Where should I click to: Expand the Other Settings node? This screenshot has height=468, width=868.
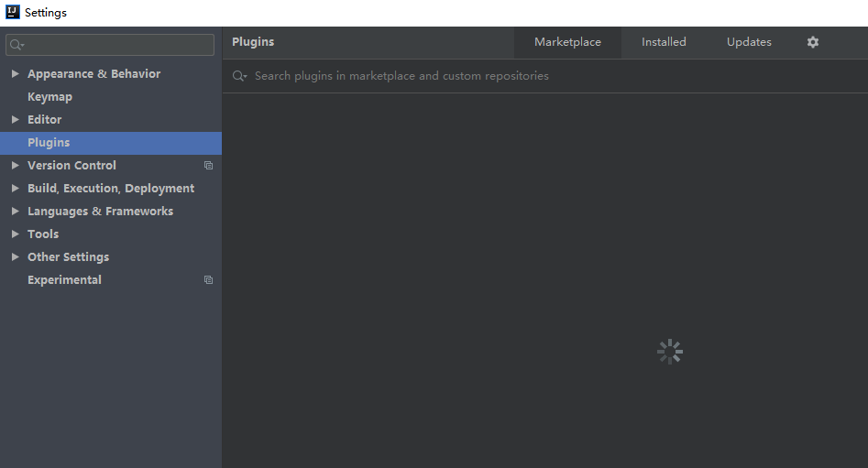pyautogui.click(x=15, y=257)
